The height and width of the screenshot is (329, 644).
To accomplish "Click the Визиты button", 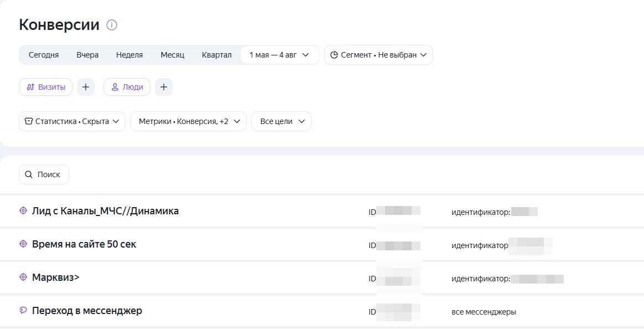I will 45,87.
